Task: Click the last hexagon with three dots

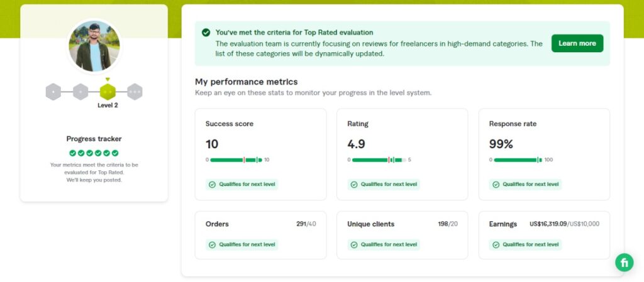Action: (135, 92)
